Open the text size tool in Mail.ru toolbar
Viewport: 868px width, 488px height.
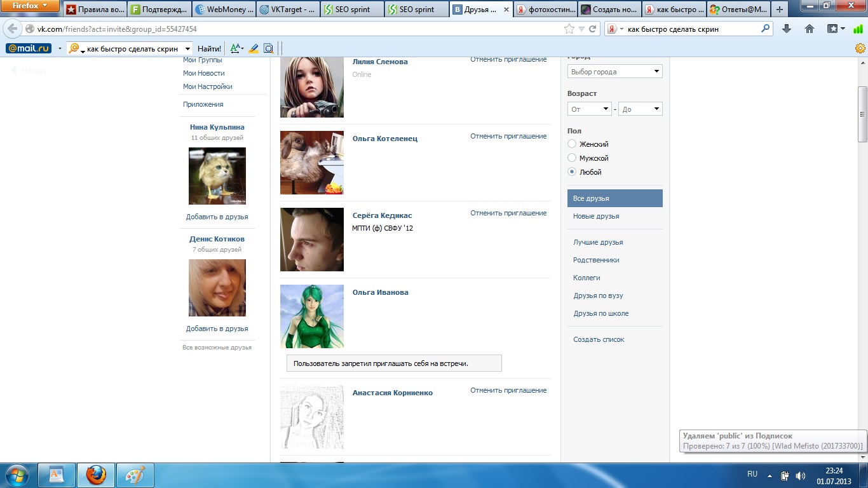pyautogui.click(x=237, y=48)
